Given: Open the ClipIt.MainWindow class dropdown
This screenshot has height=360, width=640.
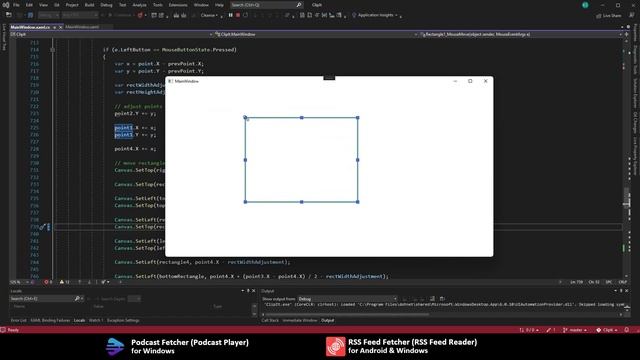Looking at the screenshot, I should tap(316, 34).
